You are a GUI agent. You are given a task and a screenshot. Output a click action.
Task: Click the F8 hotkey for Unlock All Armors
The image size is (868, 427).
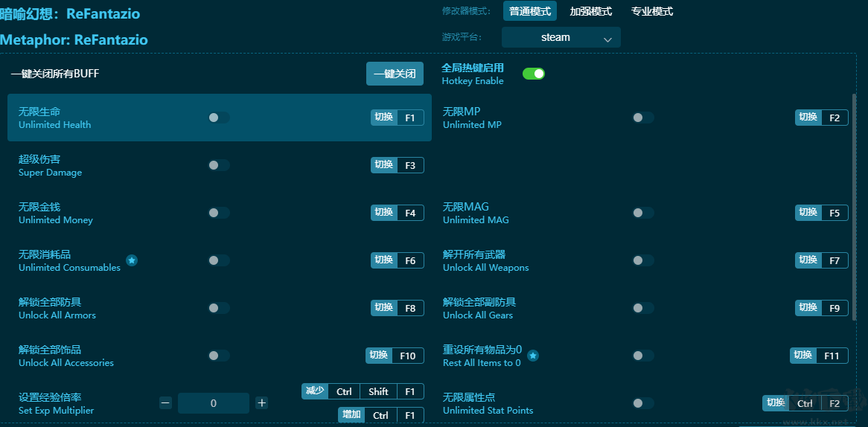pyautogui.click(x=398, y=308)
